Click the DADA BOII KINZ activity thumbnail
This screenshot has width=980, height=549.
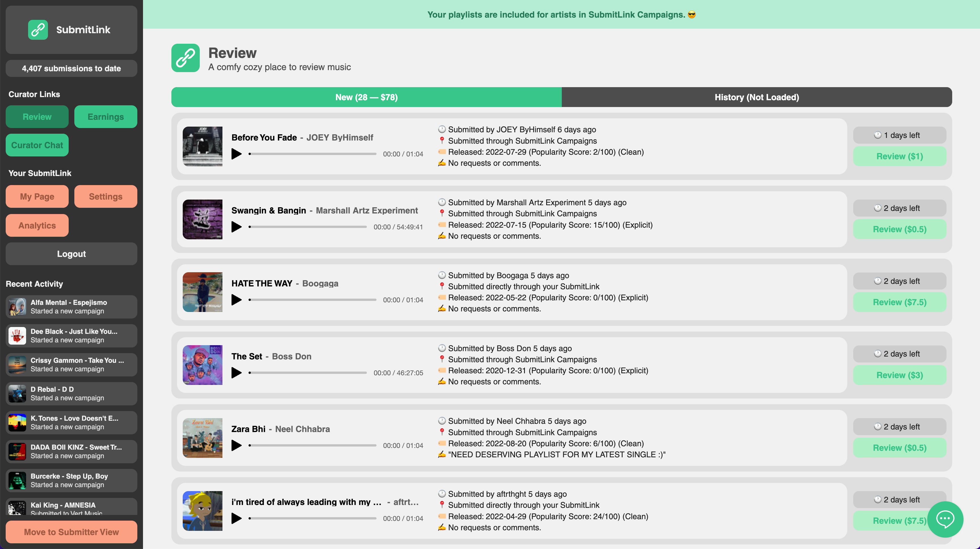pyautogui.click(x=18, y=452)
